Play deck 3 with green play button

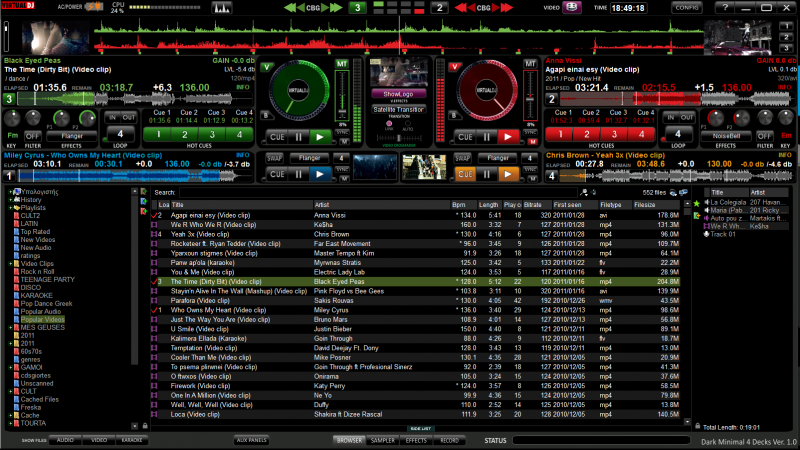[320, 137]
